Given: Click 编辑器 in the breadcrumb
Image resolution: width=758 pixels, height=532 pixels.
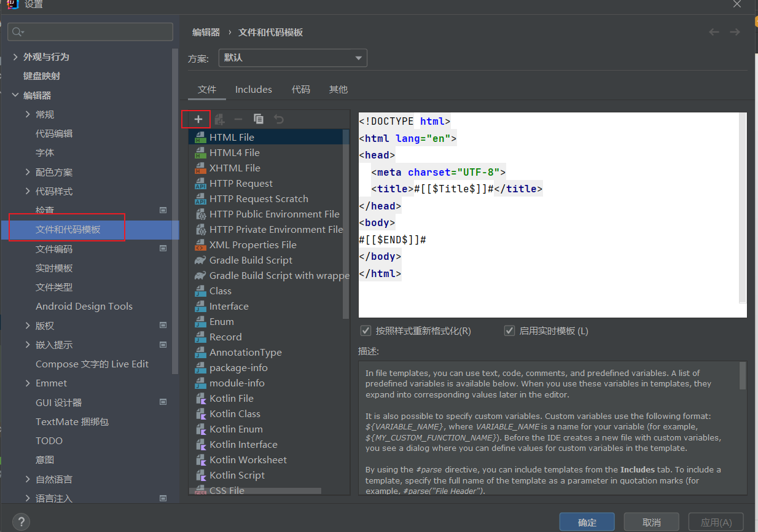Looking at the screenshot, I should [x=206, y=32].
